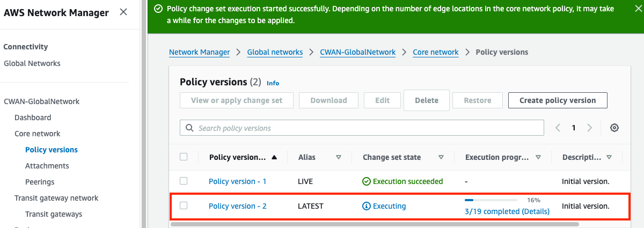Click the LIVE alias cell

point(305,181)
